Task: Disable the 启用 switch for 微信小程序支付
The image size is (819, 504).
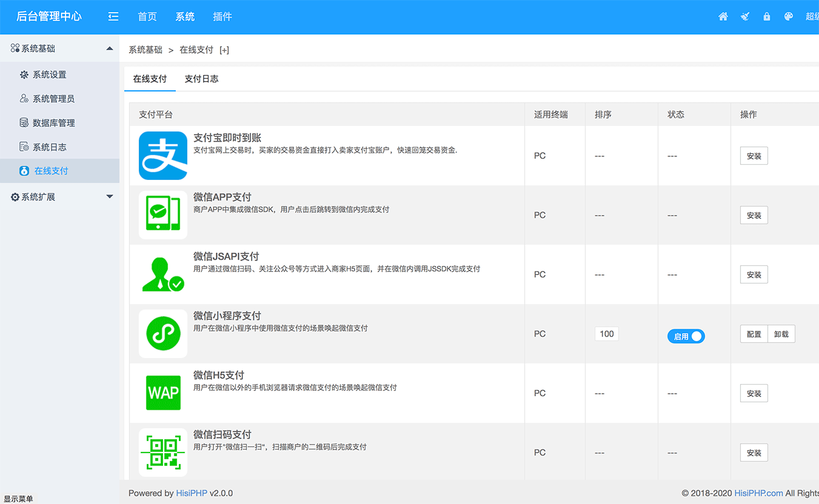Action: pyautogui.click(x=686, y=336)
